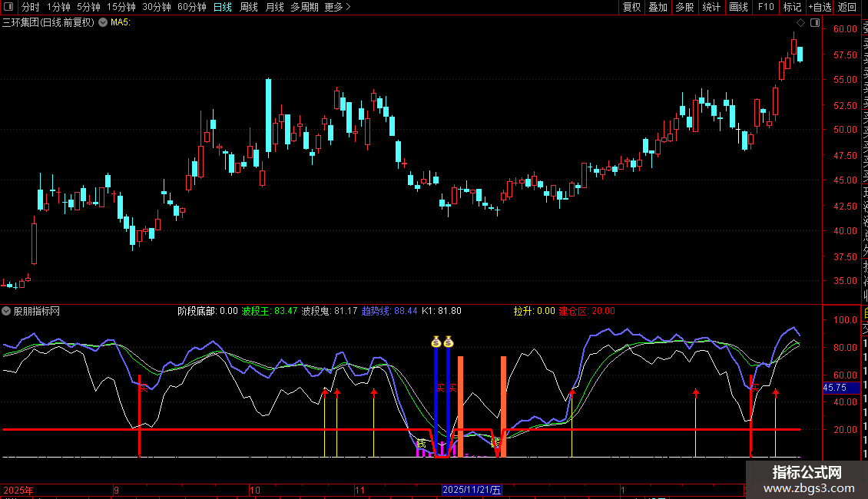The image size is (868, 499).
Task: Toggle the left panel icon in top-left corner
Action: [8, 7]
